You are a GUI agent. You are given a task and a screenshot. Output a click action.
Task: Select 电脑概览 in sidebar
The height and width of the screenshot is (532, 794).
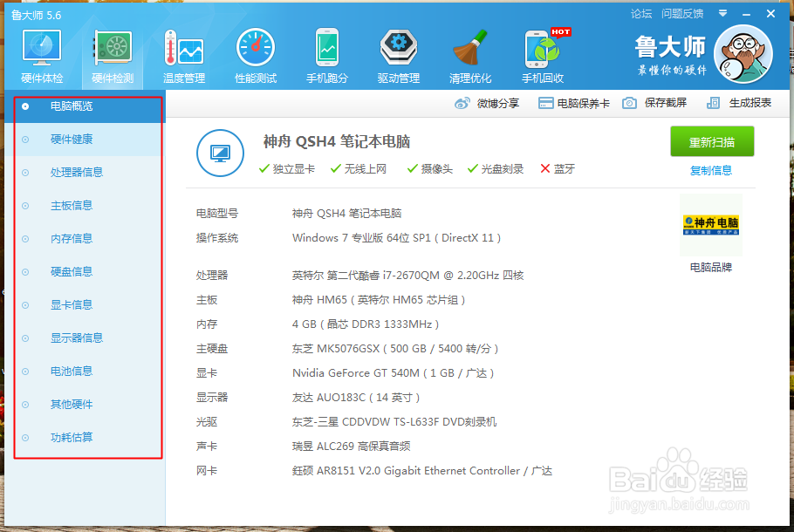pos(86,106)
